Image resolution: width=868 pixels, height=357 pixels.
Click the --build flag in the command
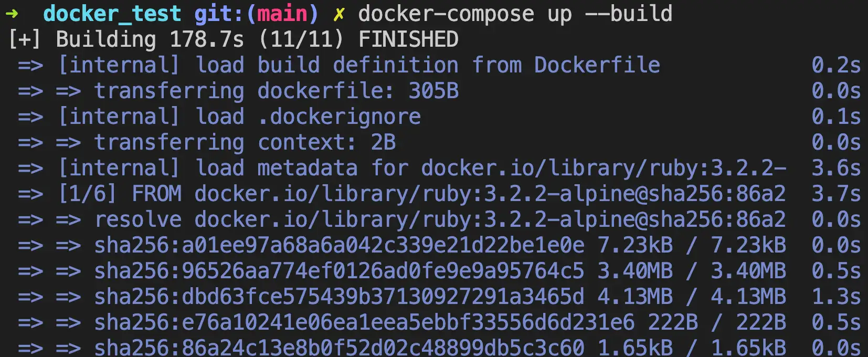pyautogui.click(x=628, y=14)
